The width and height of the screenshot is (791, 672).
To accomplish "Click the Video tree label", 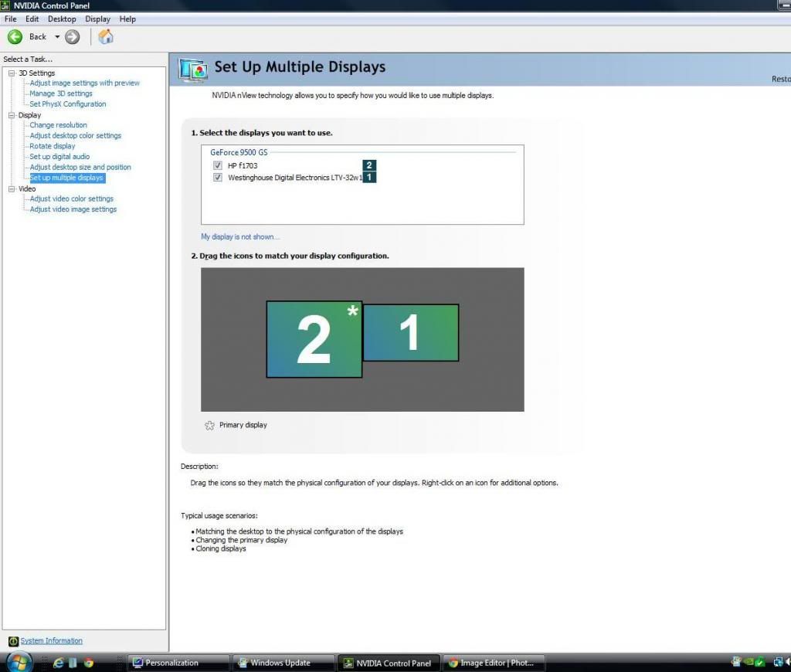I will point(27,188).
